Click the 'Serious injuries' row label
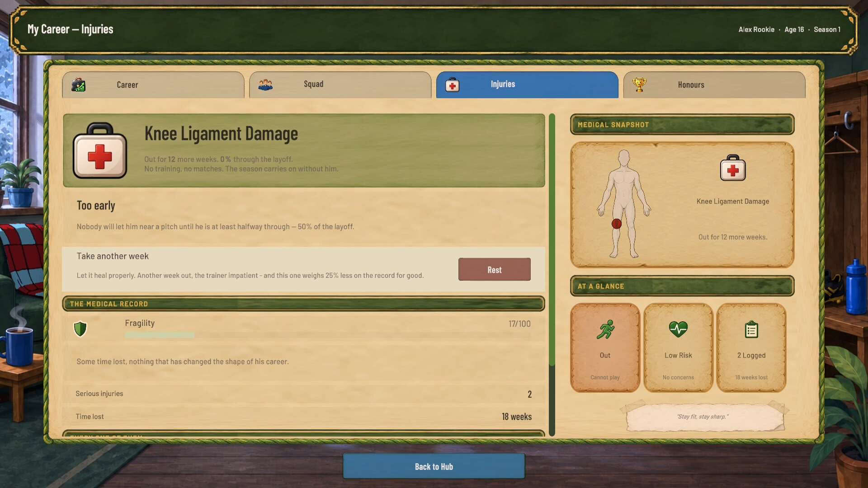Viewport: 868px width, 488px height. tap(99, 394)
